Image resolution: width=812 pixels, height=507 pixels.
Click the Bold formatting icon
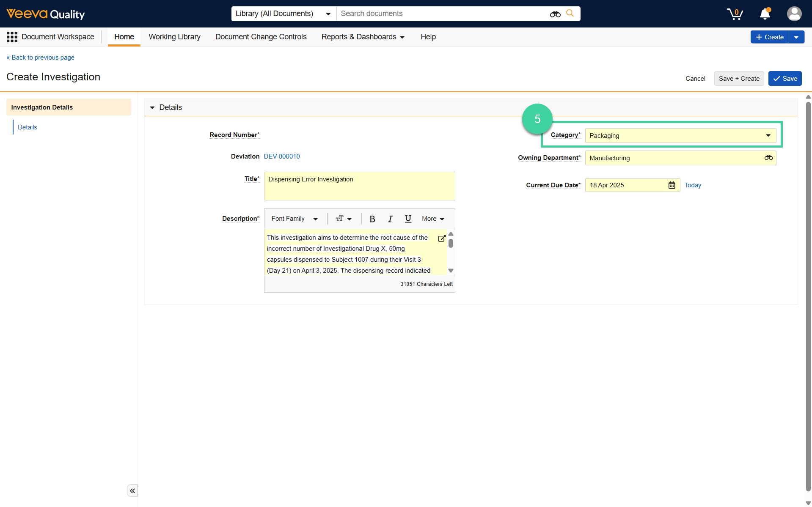click(372, 219)
